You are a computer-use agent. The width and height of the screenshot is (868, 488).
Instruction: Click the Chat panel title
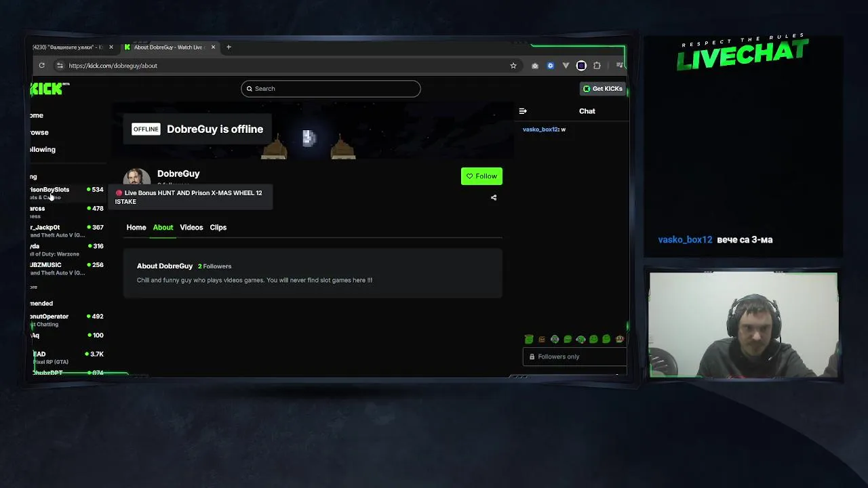(x=587, y=111)
